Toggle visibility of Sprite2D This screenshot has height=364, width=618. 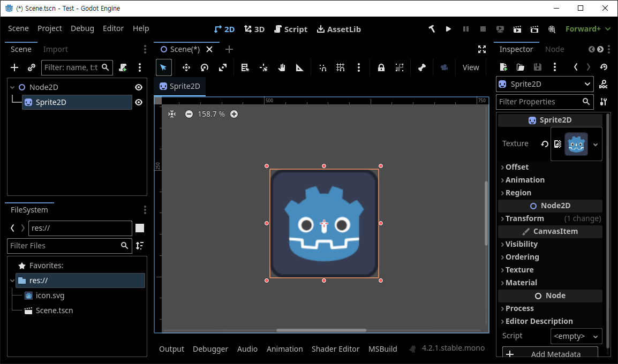pos(139,102)
